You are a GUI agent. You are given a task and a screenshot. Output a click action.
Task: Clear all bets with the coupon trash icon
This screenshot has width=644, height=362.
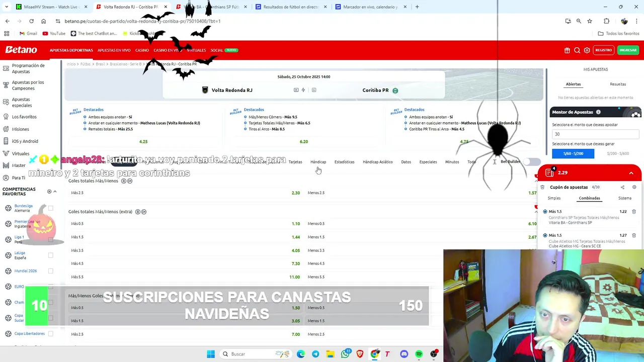[x=542, y=187]
